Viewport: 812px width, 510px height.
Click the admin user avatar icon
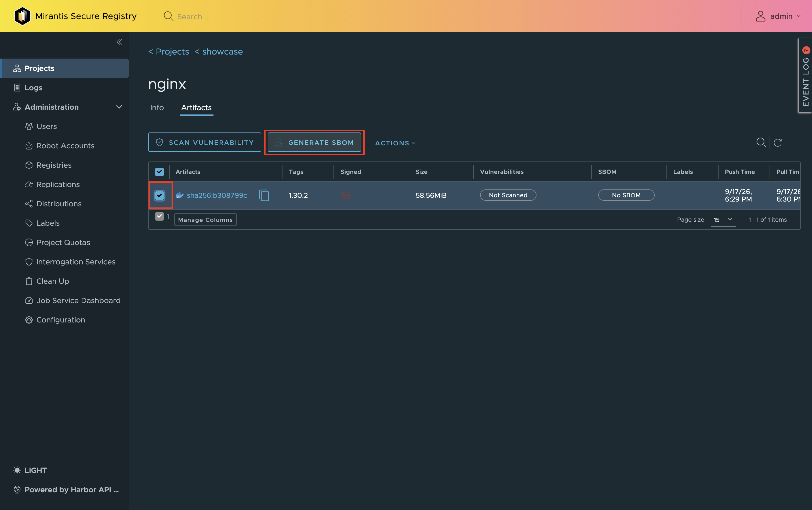760,16
